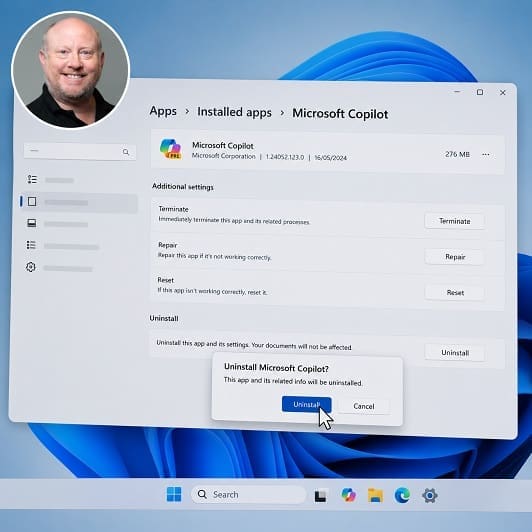The height and width of the screenshot is (532, 532).
Task: Open the Windows Start menu
Action: pyautogui.click(x=174, y=494)
